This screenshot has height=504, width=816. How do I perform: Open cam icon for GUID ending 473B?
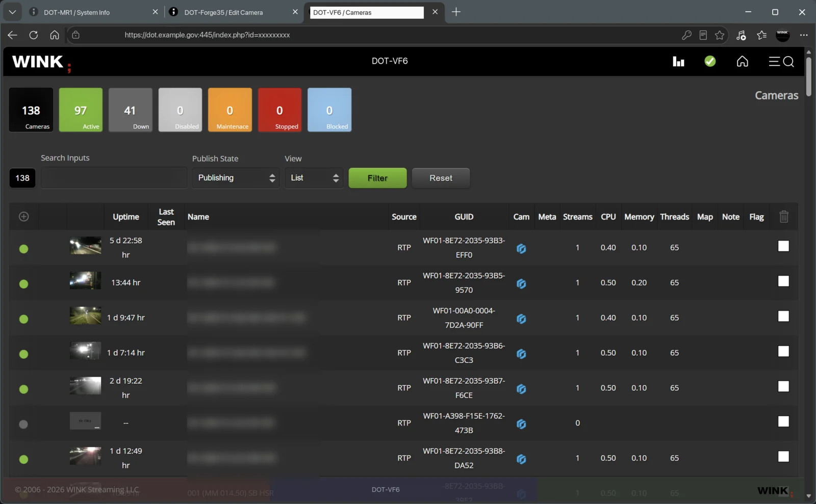click(x=521, y=424)
